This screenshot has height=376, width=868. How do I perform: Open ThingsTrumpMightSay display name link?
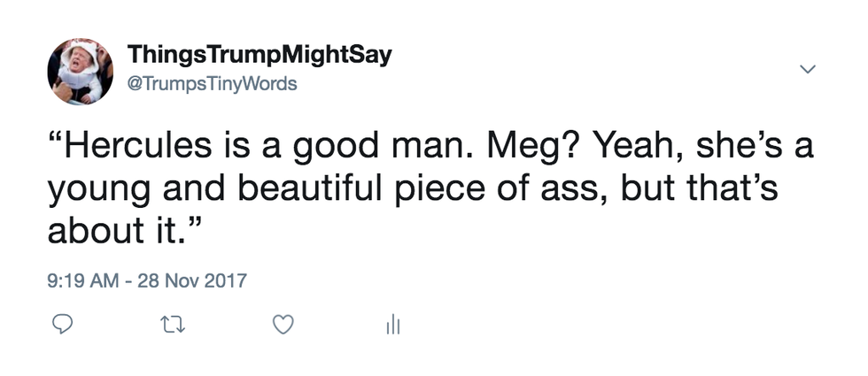click(x=260, y=56)
